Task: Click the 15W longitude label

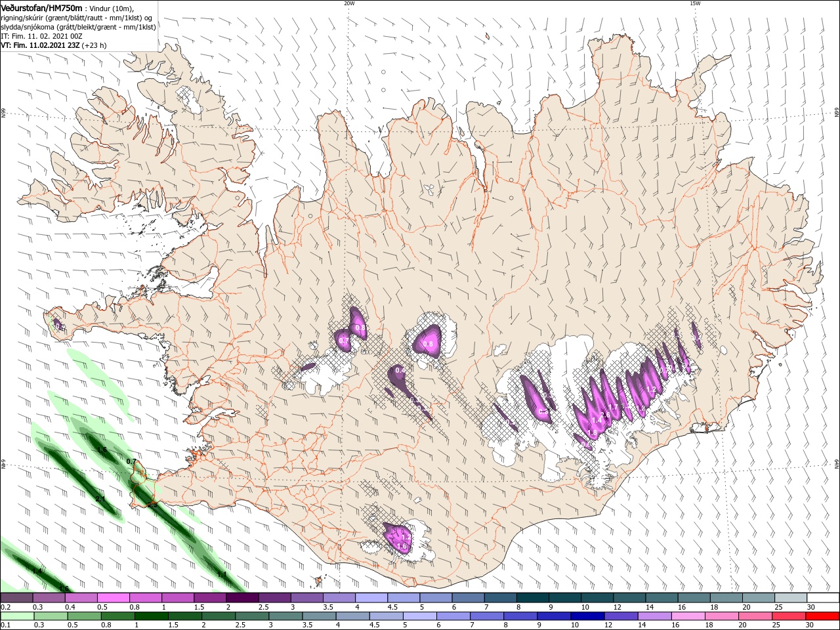Action: point(695,3)
